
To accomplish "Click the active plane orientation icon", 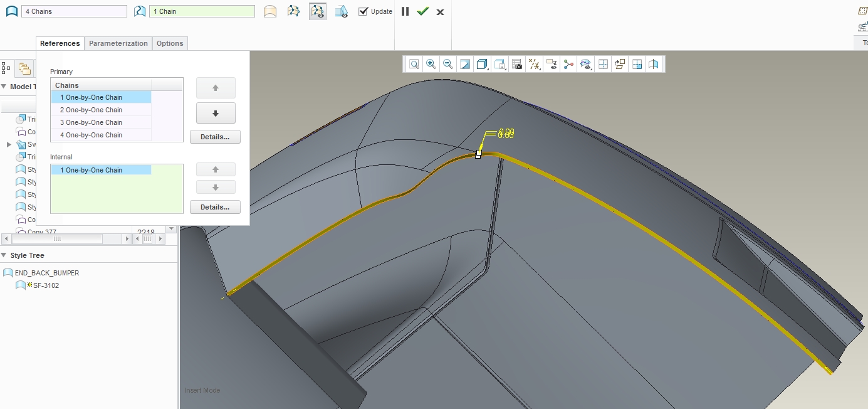I will 620,64.
